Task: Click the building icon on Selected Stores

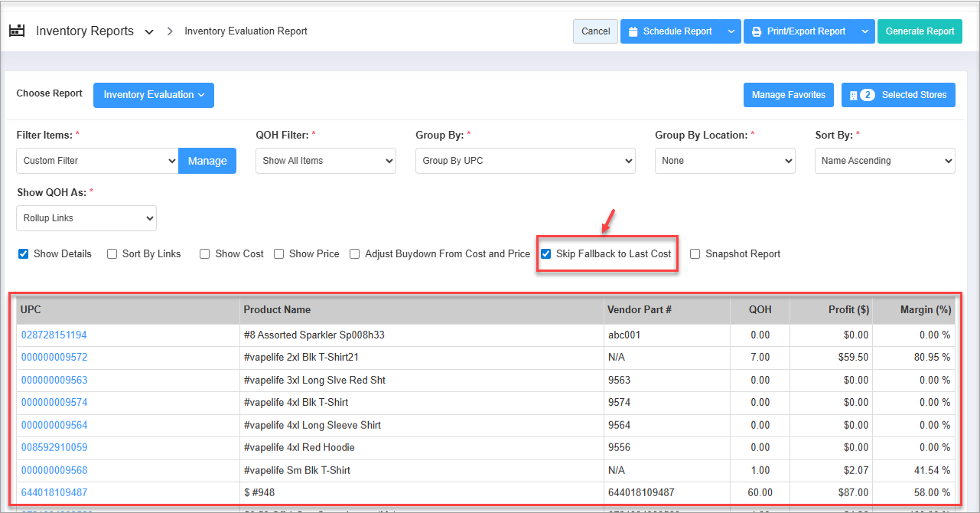Action: click(x=853, y=95)
